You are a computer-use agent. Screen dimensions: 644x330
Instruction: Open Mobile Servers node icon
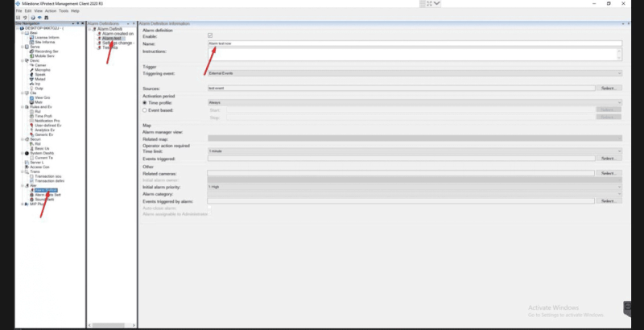(31, 56)
